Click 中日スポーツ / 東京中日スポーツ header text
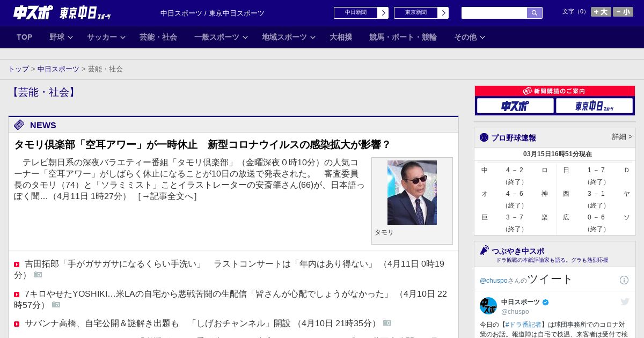The image size is (644, 338). (x=213, y=13)
